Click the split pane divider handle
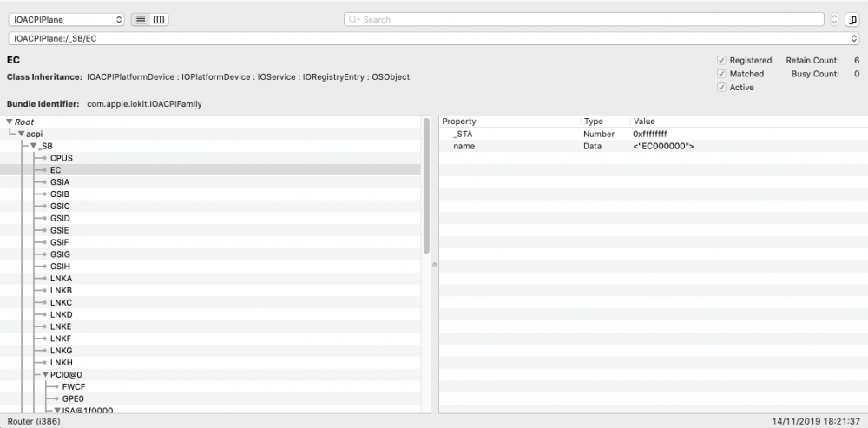Viewport: 868px width, 428px height. tap(435, 265)
